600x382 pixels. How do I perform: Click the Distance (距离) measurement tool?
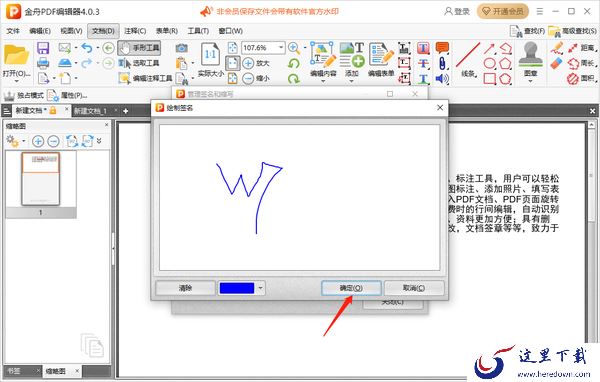[582, 48]
